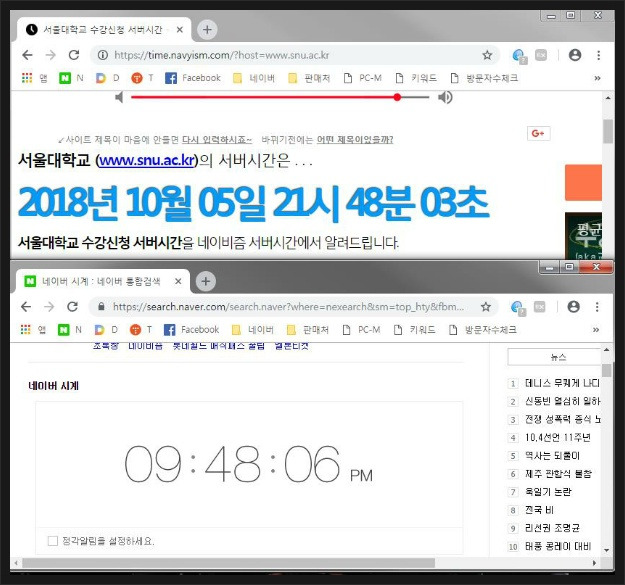Click the orange banner on the right side
625x585 pixels.
[583, 183]
